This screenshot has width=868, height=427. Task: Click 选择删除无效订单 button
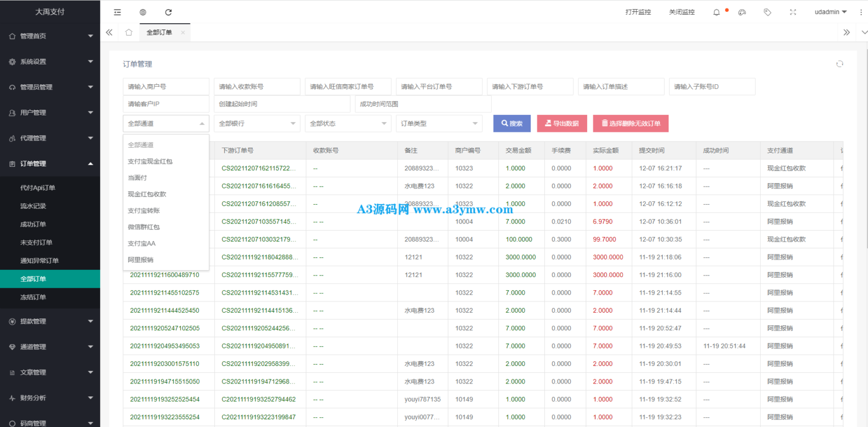(631, 123)
